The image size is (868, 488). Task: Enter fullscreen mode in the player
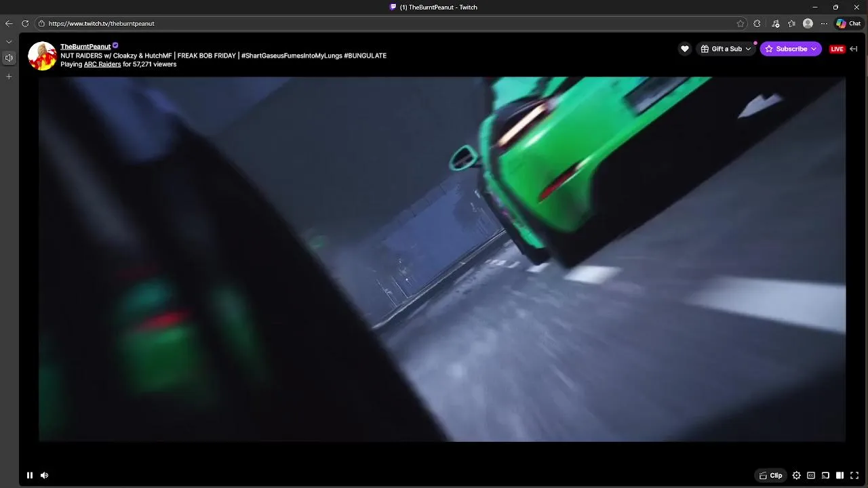click(854, 475)
